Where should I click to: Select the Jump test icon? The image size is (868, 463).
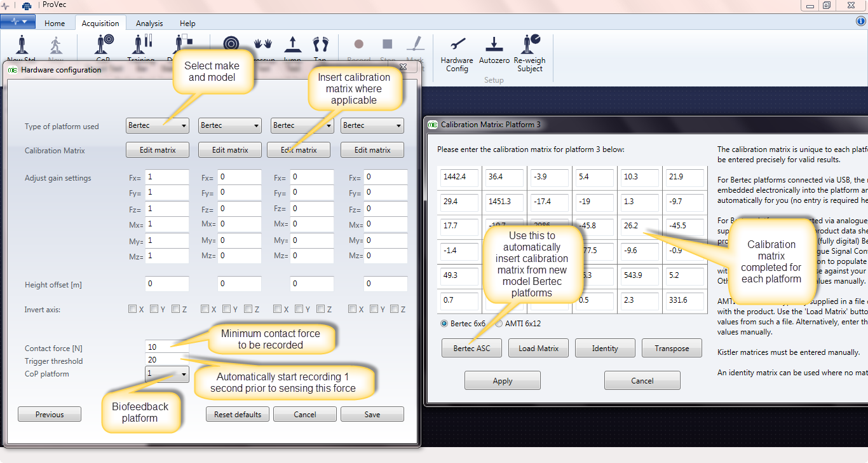coord(292,44)
